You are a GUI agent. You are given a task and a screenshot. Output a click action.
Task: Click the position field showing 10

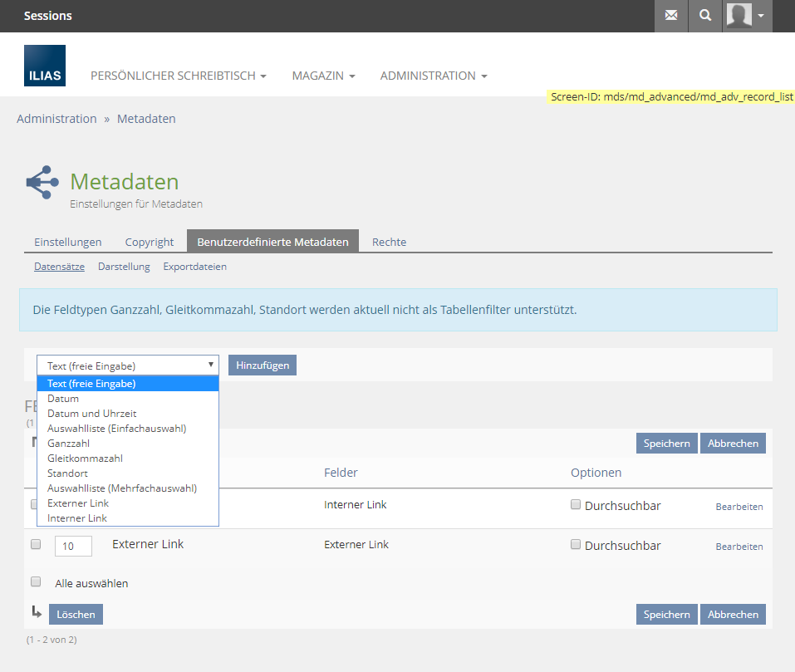point(73,546)
